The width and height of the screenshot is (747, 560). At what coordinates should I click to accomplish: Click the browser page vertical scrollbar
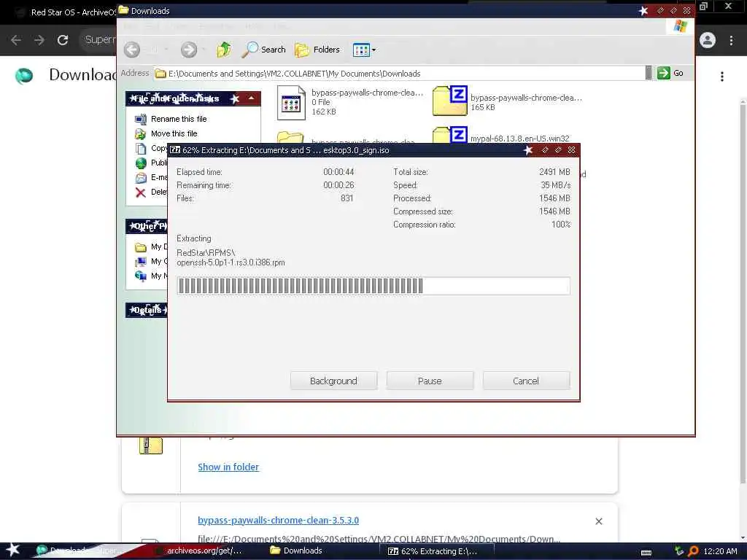(743, 292)
